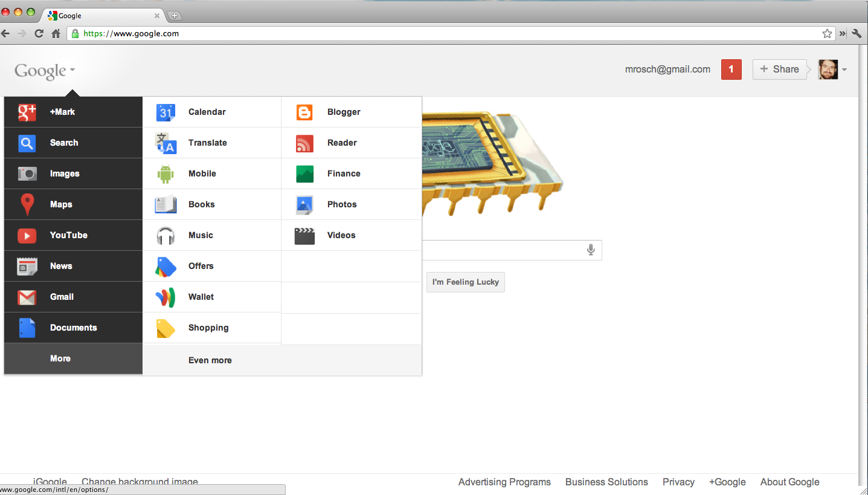The width and height of the screenshot is (868, 495).
Task: Click the I'm Feeling Lucky button
Action: [x=466, y=282]
